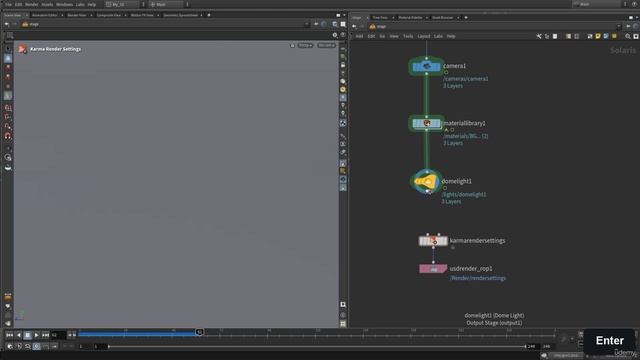Play the timeline forward

tap(36, 335)
